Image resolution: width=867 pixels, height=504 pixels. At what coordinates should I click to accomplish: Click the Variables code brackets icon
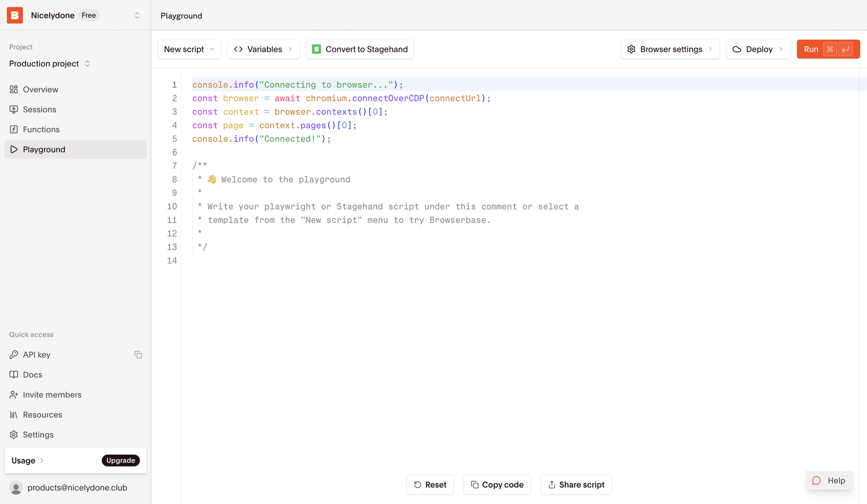coord(238,49)
